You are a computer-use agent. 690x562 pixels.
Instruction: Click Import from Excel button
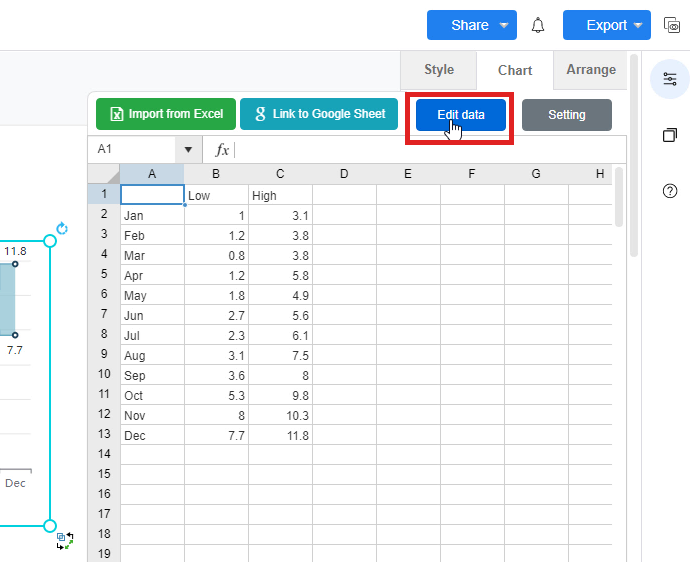166,114
